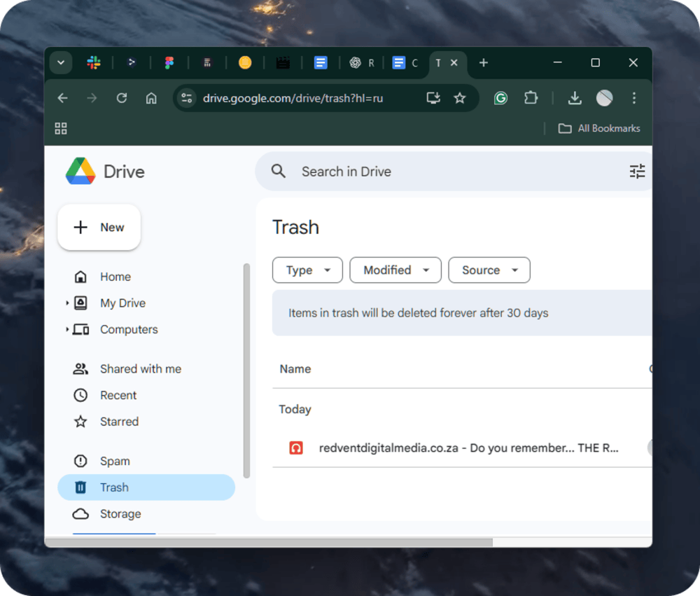
Task: Click the install app icon in the address bar
Action: [x=433, y=98]
